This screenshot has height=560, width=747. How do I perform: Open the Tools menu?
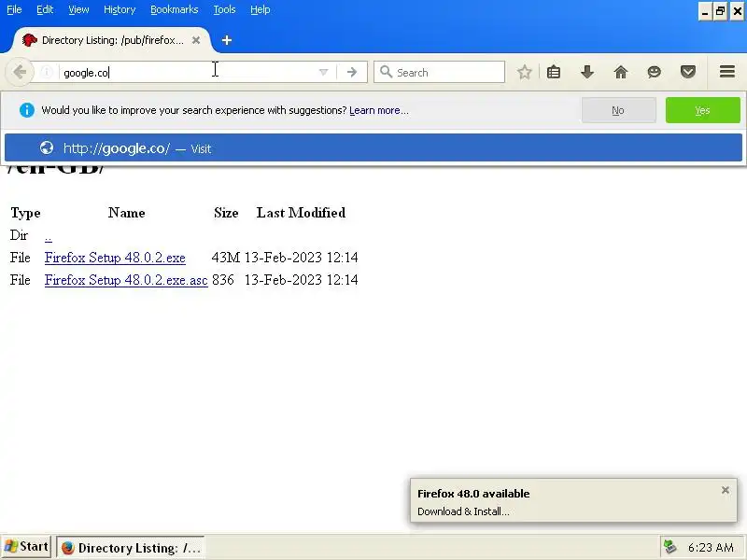224,9
